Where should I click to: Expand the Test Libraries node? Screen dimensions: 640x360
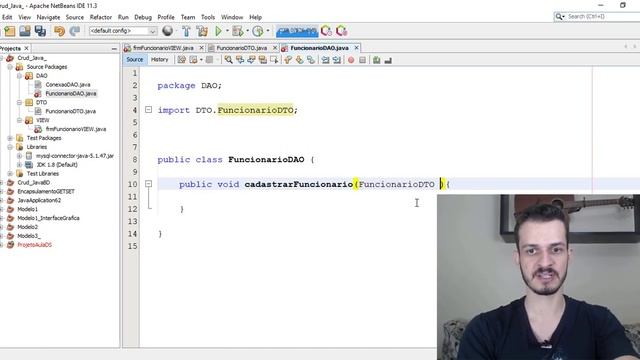[10, 173]
